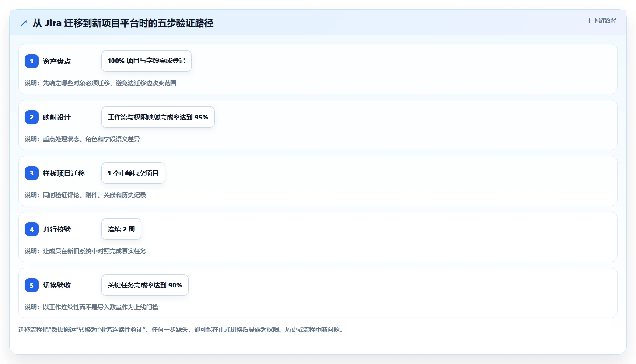Click the note 先确定哪些对象必须迁移

(101, 83)
